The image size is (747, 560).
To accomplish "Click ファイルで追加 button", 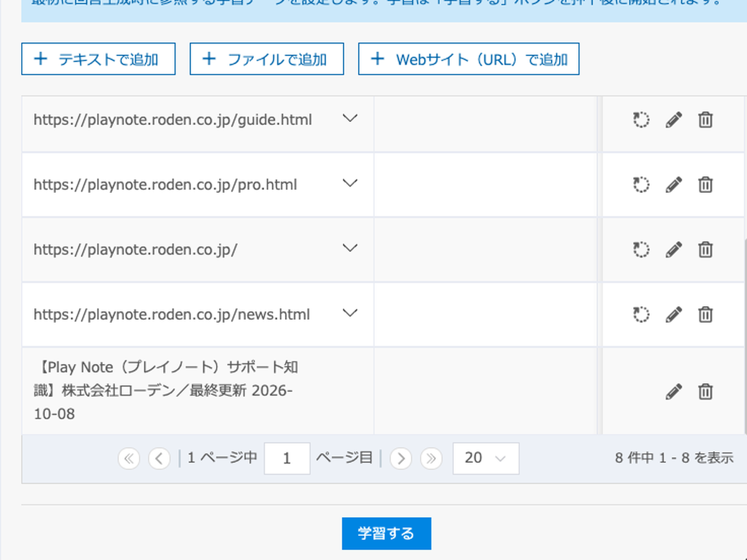I will [x=266, y=59].
